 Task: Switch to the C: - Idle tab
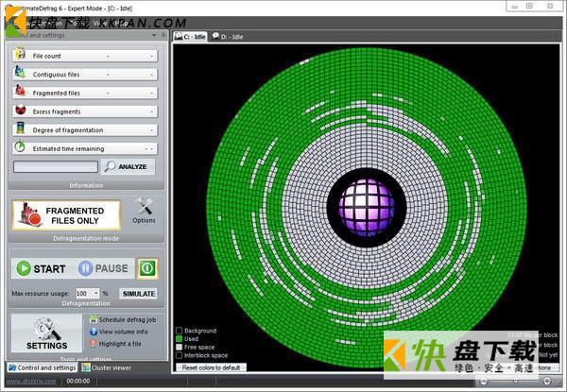pyautogui.click(x=190, y=37)
